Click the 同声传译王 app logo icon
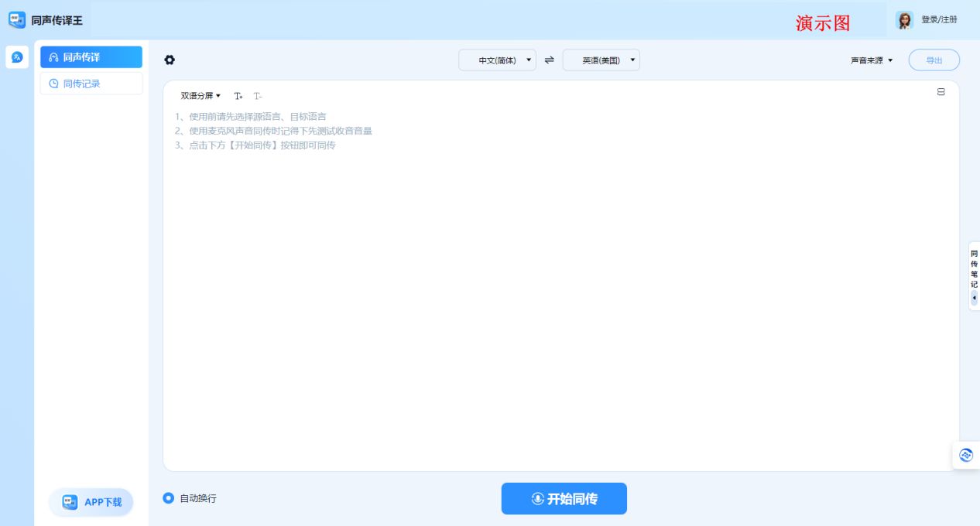The image size is (980, 526). point(17,19)
